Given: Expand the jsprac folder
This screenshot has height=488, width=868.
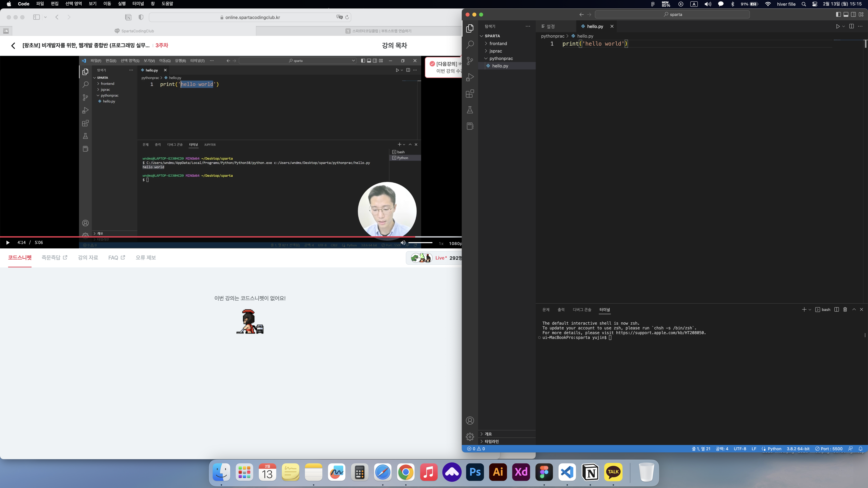Looking at the screenshot, I should tap(507, 51).
